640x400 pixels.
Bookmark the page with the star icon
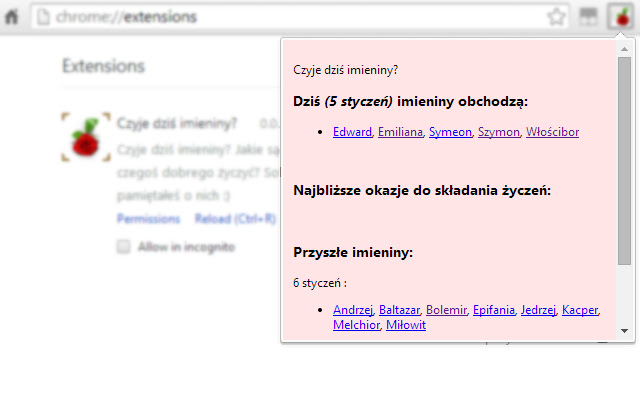[556, 17]
